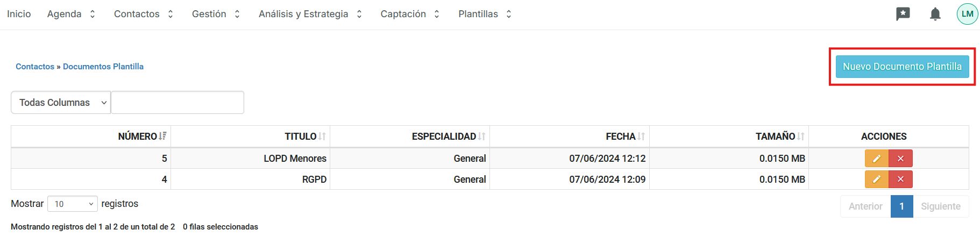Click the starred message feedback icon
This screenshot has height=251, width=980.
[903, 14]
